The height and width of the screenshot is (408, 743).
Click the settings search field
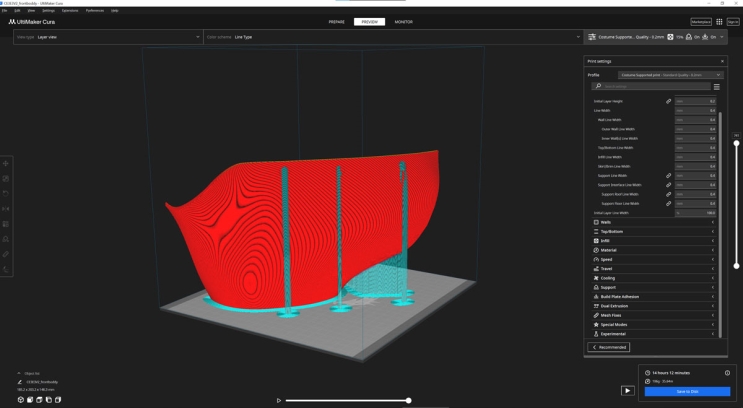(x=655, y=87)
